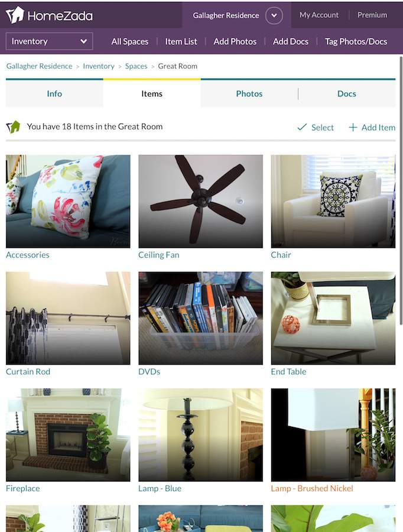The height and width of the screenshot is (532, 403).
Task: Open Tag Photos/Docs
Action: pyautogui.click(x=356, y=41)
